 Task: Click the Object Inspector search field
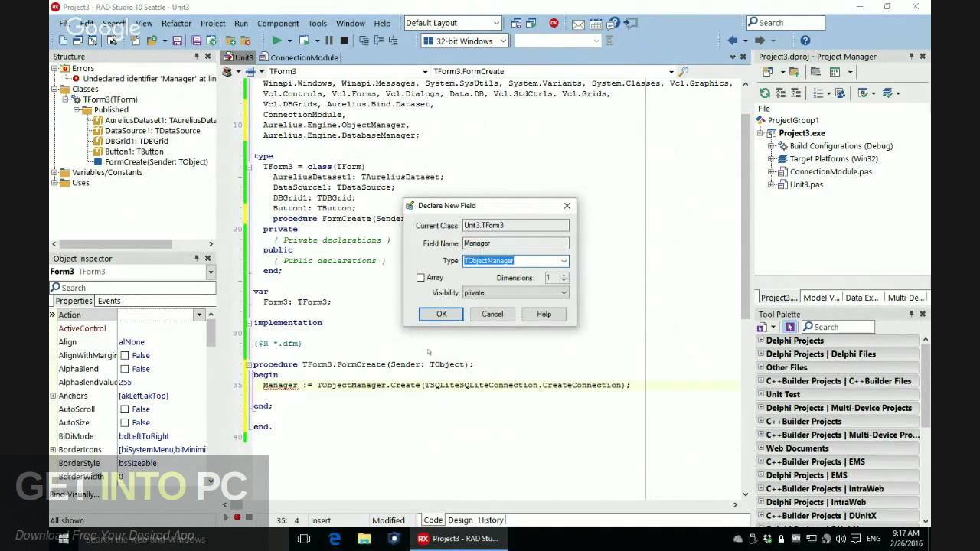click(x=132, y=288)
